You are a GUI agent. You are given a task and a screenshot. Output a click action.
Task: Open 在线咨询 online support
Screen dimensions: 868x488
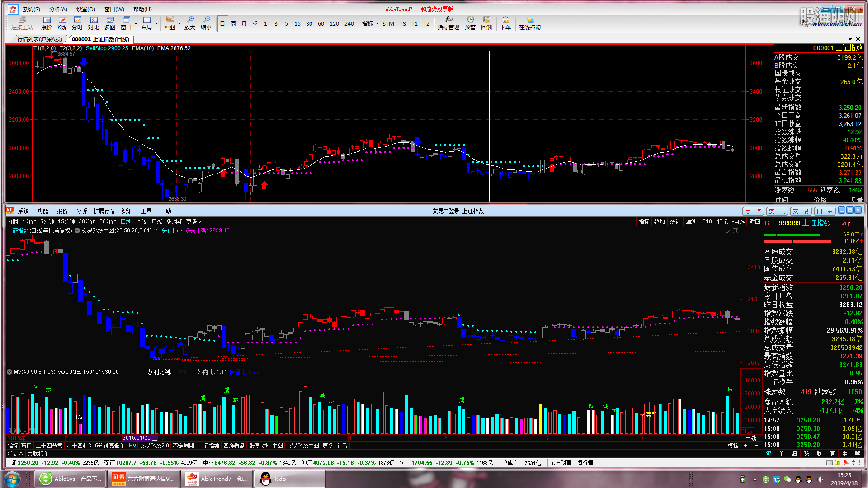coord(530,23)
